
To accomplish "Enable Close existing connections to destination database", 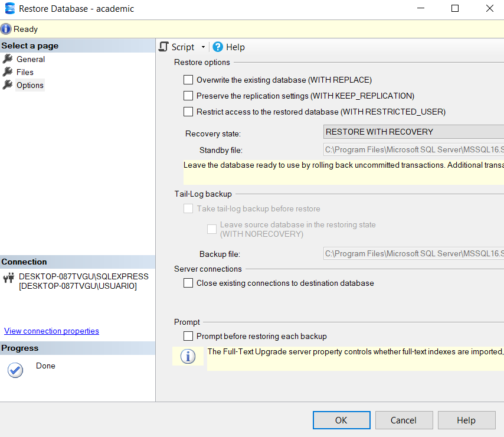I will [x=188, y=283].
